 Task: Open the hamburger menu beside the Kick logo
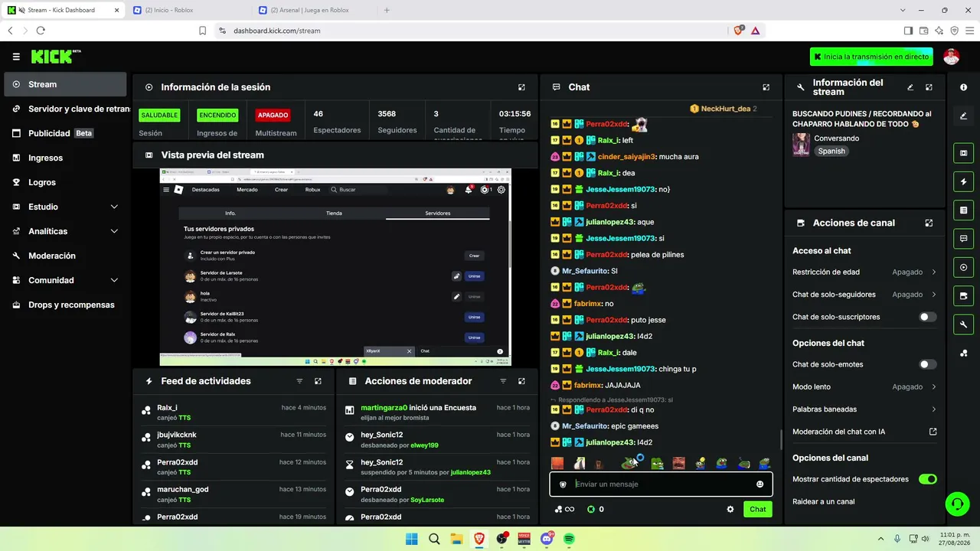pyautogui.click(x=16, y=57)
